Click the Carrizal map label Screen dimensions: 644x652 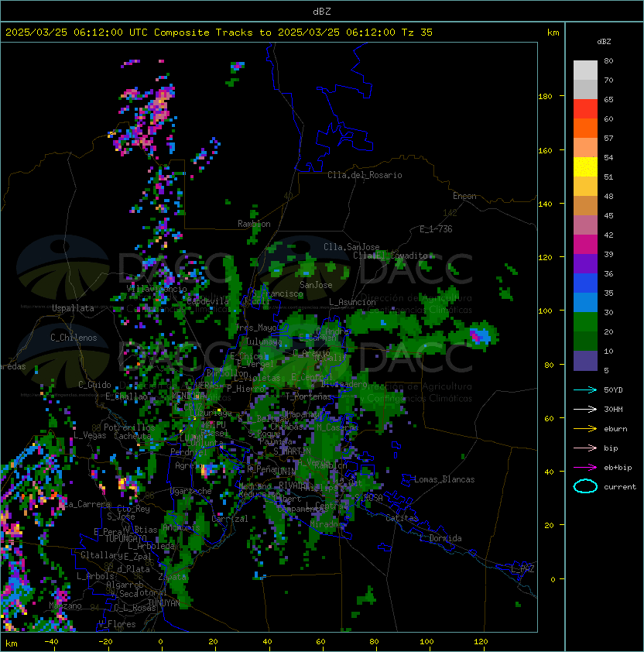(229, 519)
